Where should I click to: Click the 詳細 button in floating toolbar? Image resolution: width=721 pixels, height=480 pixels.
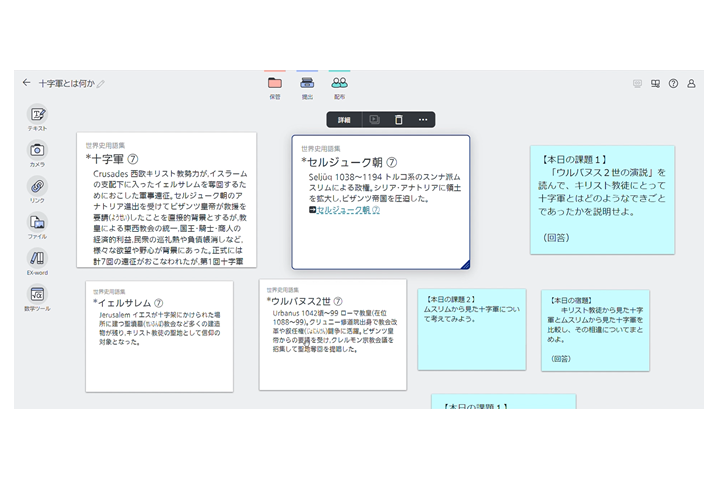pyautogui.click(x=344, y=120)
